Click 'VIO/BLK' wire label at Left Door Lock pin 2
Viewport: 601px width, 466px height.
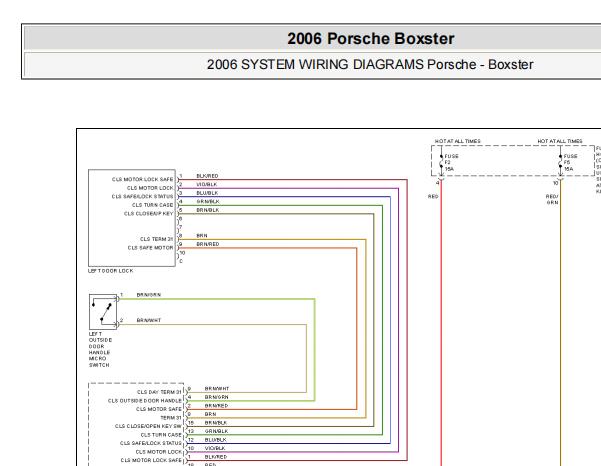pyautogui.click(x=207, y=184)
